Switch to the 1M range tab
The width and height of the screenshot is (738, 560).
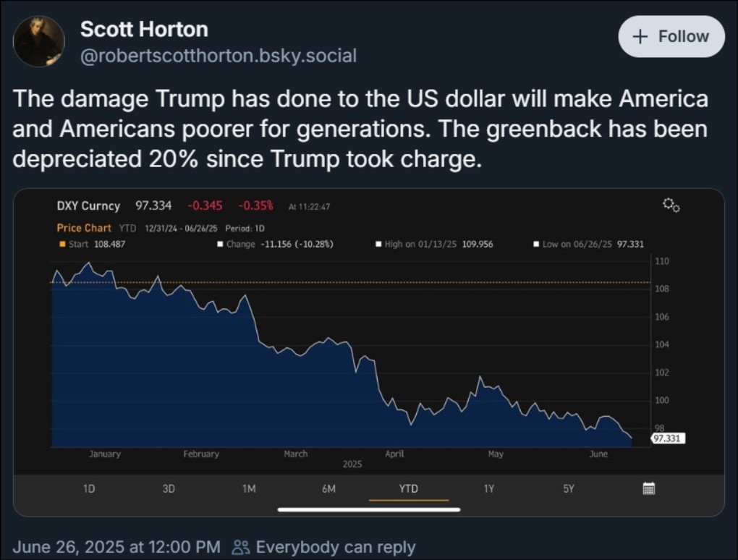[248, 488]
